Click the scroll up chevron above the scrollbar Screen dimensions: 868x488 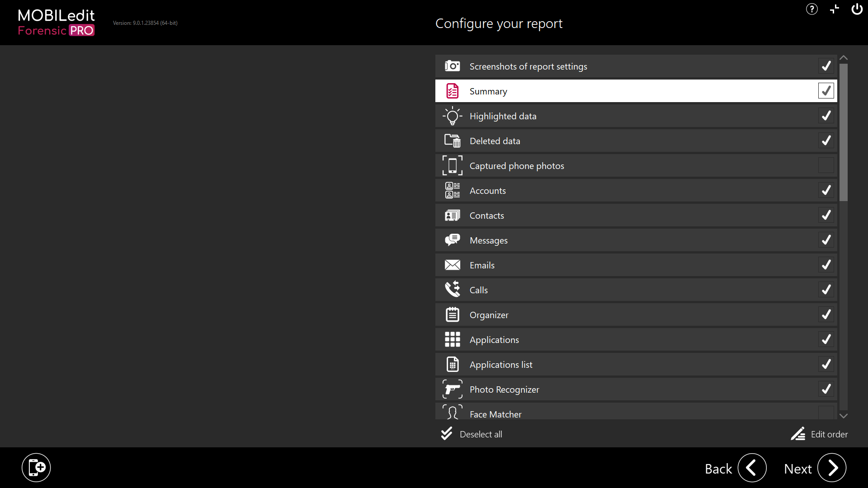[844, 58]
